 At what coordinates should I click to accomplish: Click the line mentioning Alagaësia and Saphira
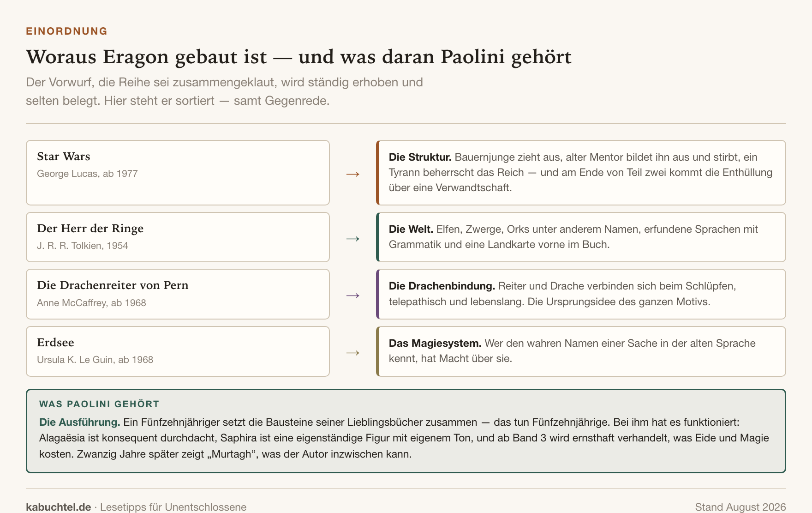tap(404, 438)
